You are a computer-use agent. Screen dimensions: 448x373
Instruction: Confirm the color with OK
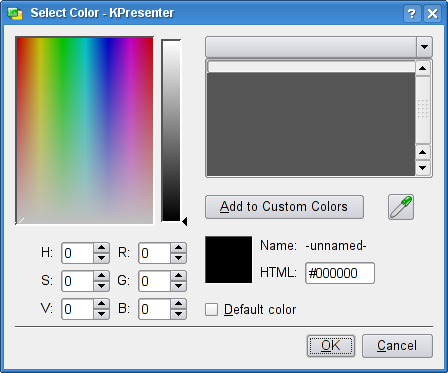pyautogui.click(x=331, y=346)
